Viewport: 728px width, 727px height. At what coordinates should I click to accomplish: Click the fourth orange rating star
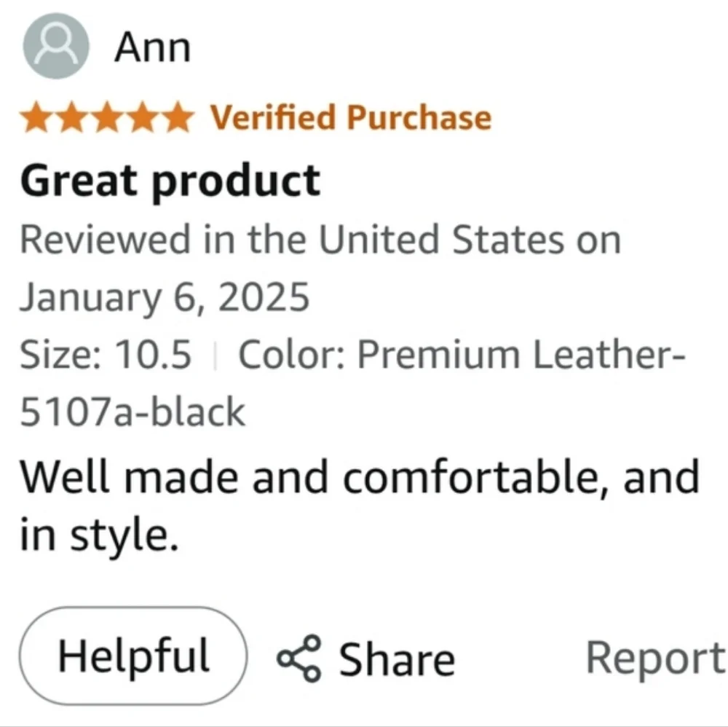141,118
